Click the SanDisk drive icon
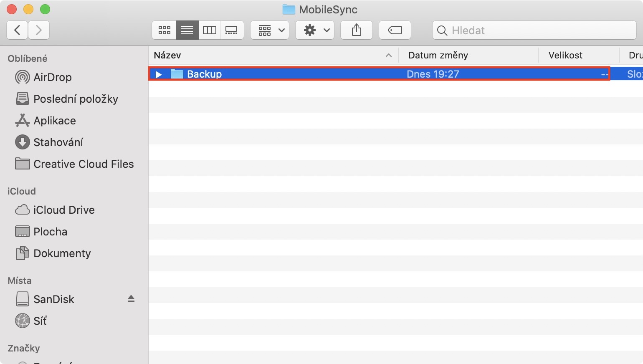 pos(23,299)
